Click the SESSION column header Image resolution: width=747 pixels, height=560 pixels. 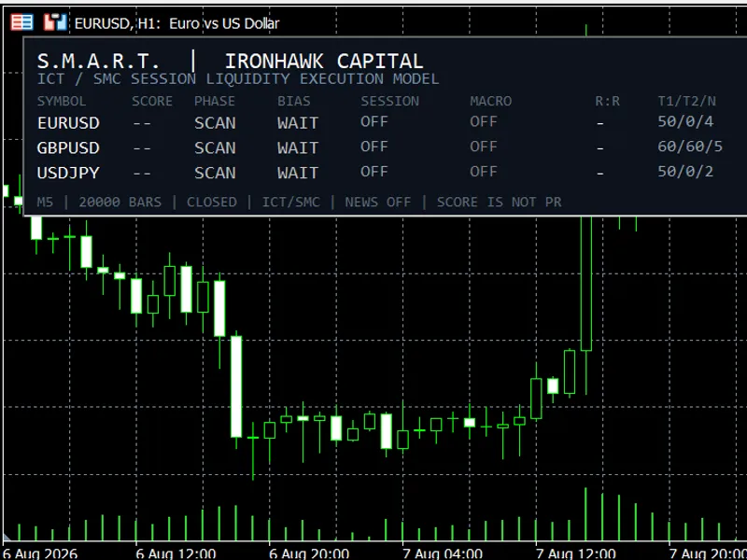click(389, 101)
